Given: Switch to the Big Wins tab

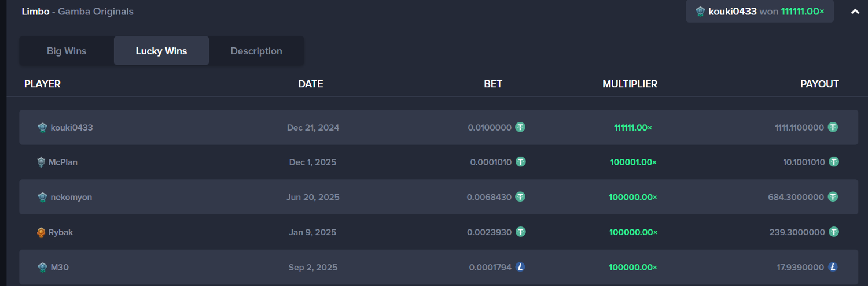Looking at the screenshot, I should [67, 51].
